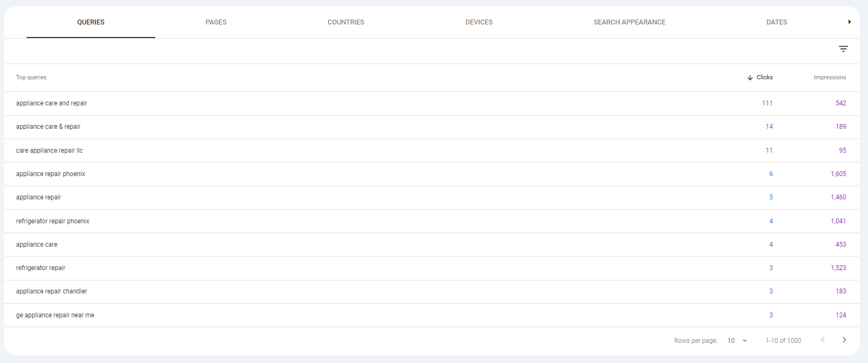Image resolution: width=868 pixels, height=363 pixels.
Task: Select the Search Appearance tab
Action: tap(629, 22)
